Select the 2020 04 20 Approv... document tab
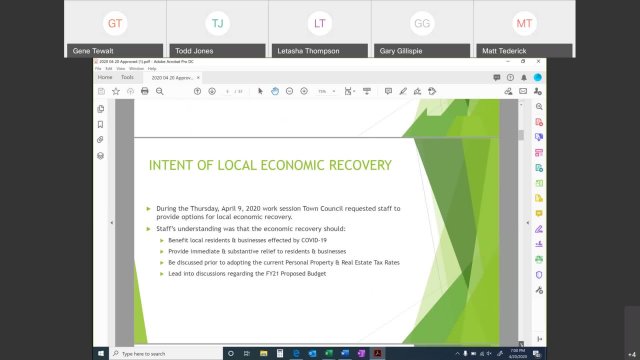Viewport: 640px width, 360px height. click(x=172, y=78)
